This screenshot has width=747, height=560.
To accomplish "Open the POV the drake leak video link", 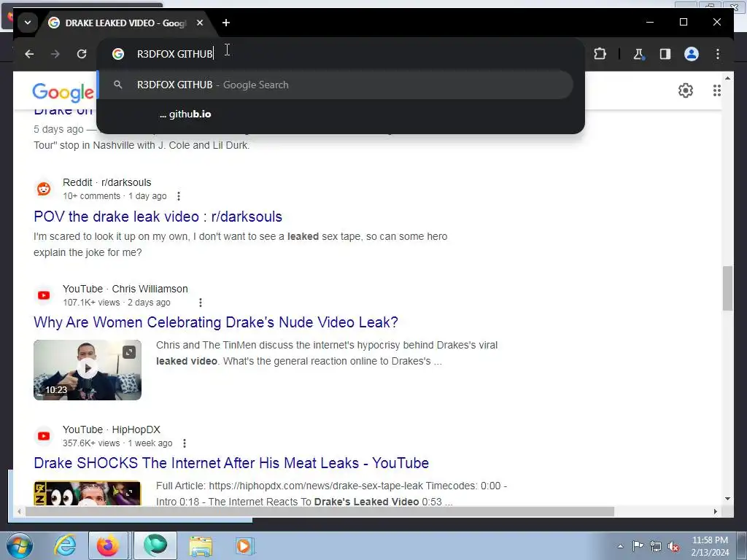I will pos(158,217).
